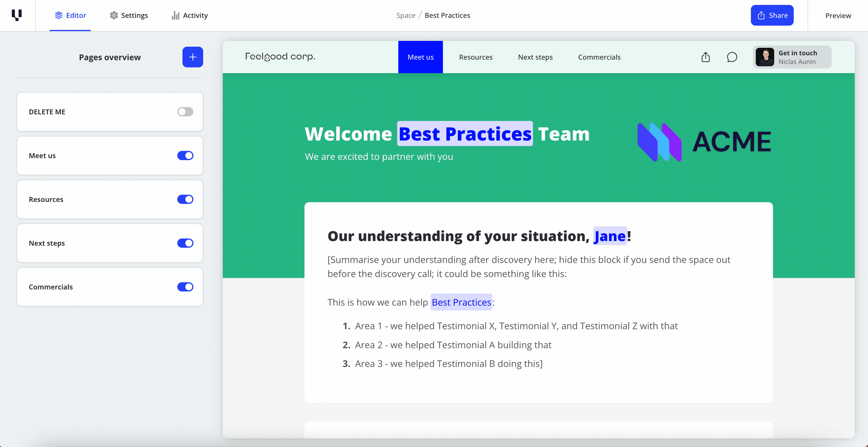Click the Feelgood corp. logo

click(280, 57)
